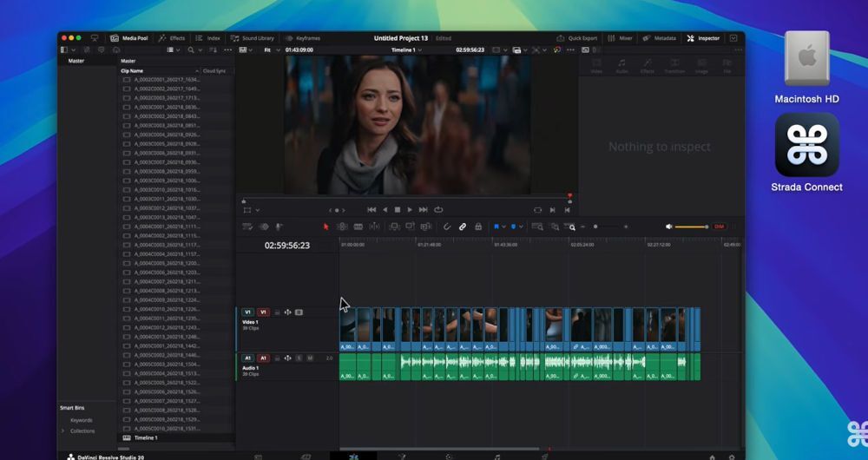Viewport: 868px width, 460px height.
Task: Switch to the Sound Library panel
Action: 253,38
